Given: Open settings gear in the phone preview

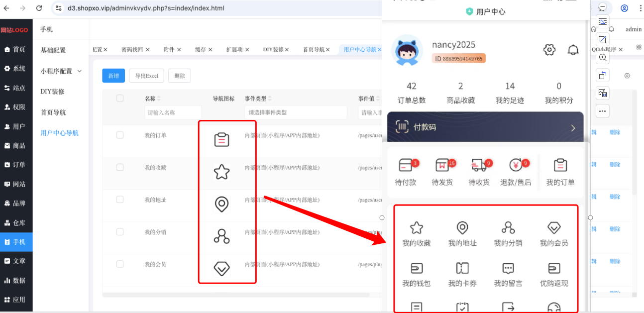Looking at the screenshot, I should click(x=549, y=50).
